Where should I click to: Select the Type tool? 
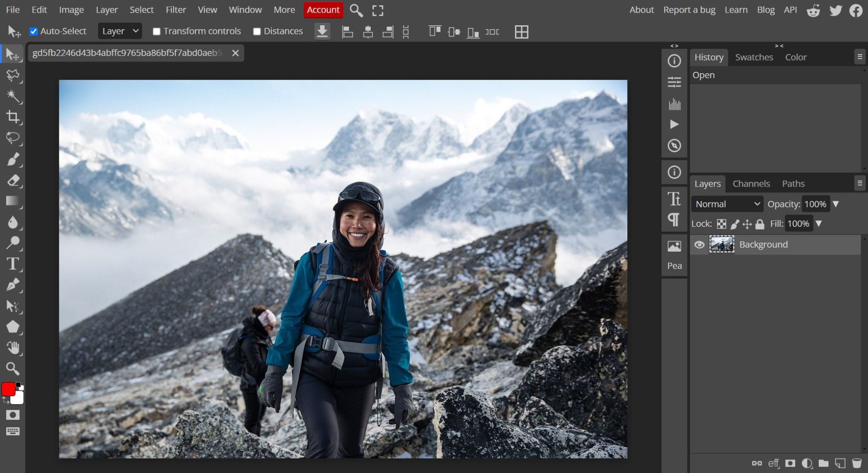14,264
